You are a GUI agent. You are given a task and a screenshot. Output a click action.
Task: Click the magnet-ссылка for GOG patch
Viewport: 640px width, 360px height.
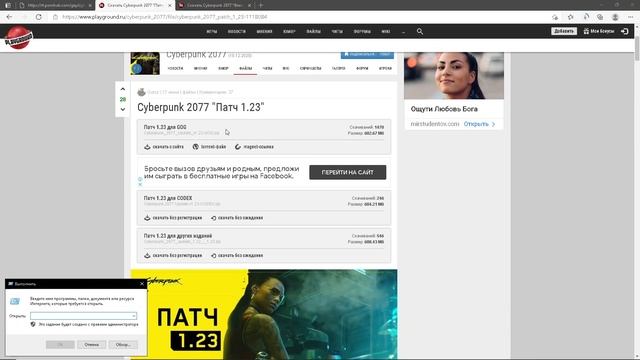[x=254, y=147]
